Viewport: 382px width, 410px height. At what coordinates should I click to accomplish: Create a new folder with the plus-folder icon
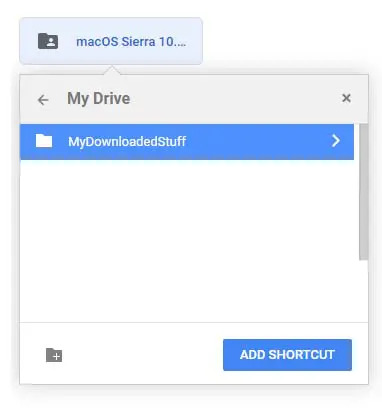click(x=54, y=355)
